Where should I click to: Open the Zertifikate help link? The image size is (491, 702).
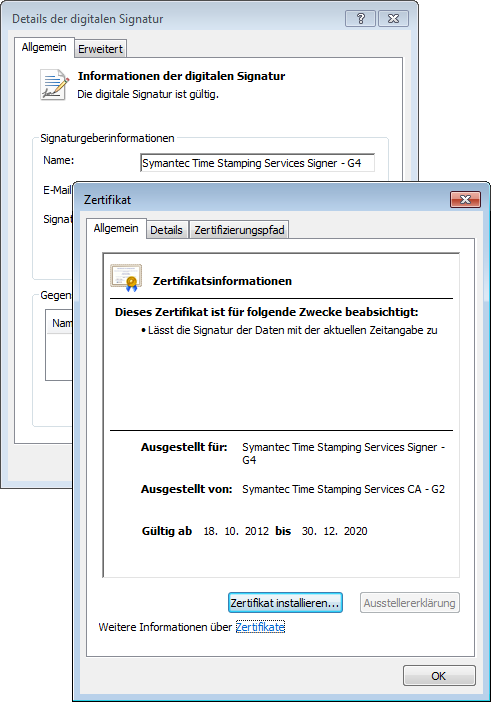pyautogui.click(x=260, y=627)
